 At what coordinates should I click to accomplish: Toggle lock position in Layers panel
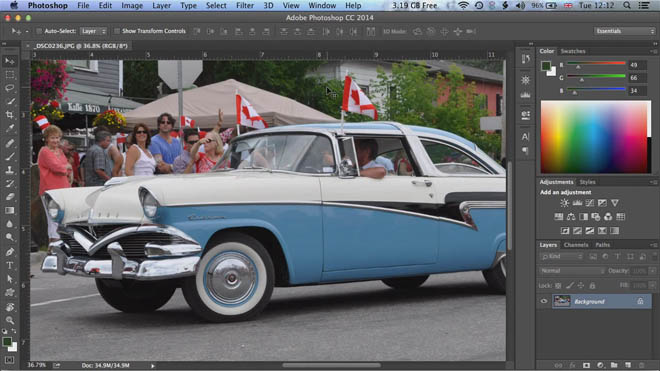tap(581, 286)
